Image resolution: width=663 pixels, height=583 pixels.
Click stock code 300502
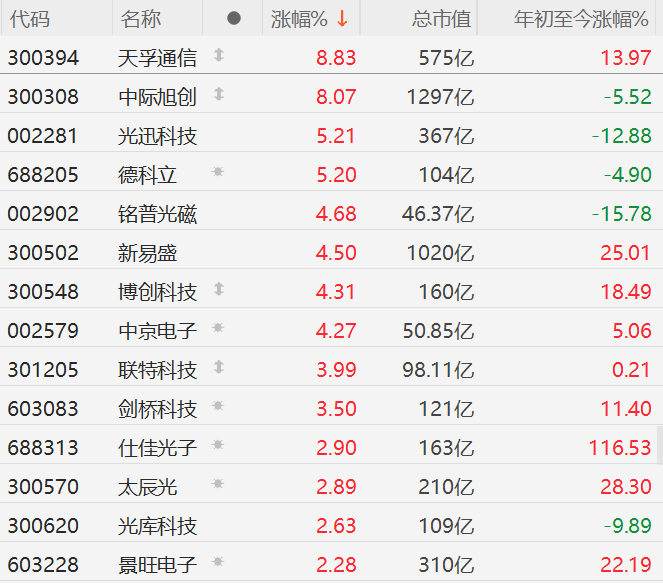pyautogui.click(x=43, y=253)
